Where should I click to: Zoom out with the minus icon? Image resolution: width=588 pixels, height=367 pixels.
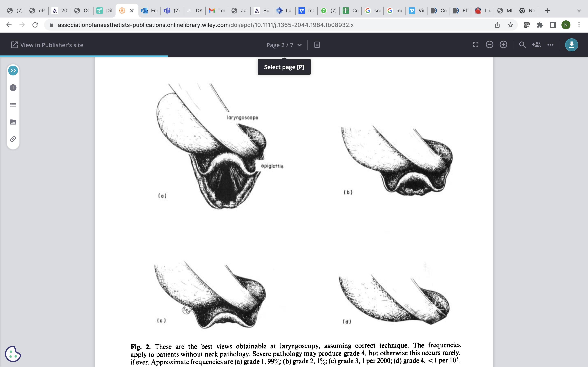pyautogui.click(x=489, y=45)
